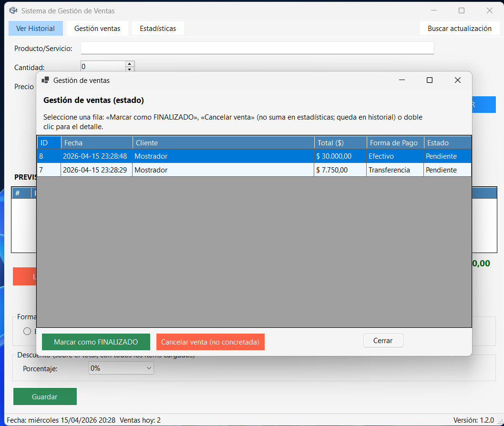
Task: Click the Cerrar button
Action: 383,341
